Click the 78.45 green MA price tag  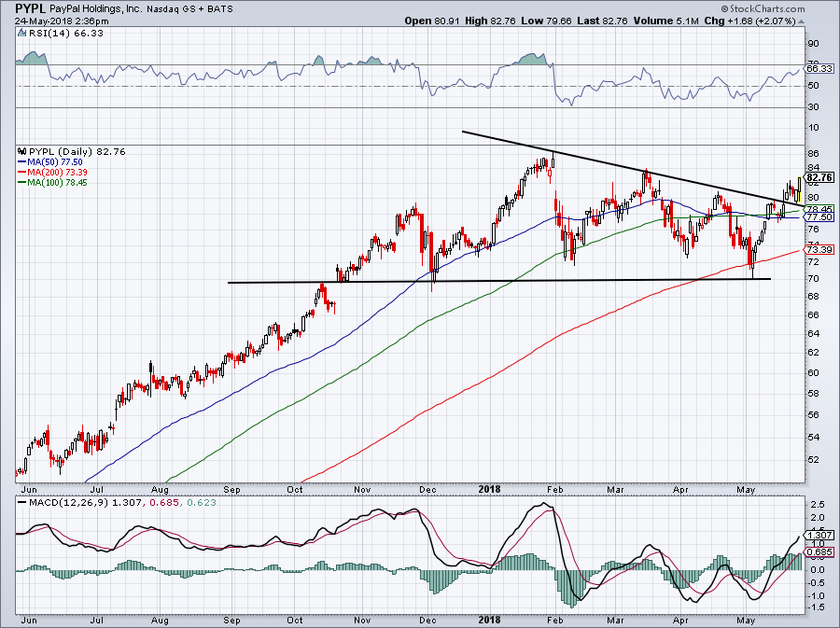(x=819, y=209)
